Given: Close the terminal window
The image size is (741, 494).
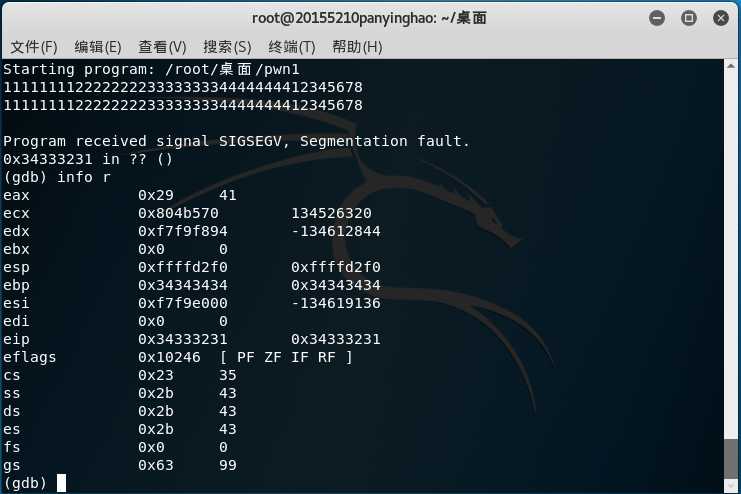Looking at the screenshot, I should pyautogui.click(x=721, y=18).
